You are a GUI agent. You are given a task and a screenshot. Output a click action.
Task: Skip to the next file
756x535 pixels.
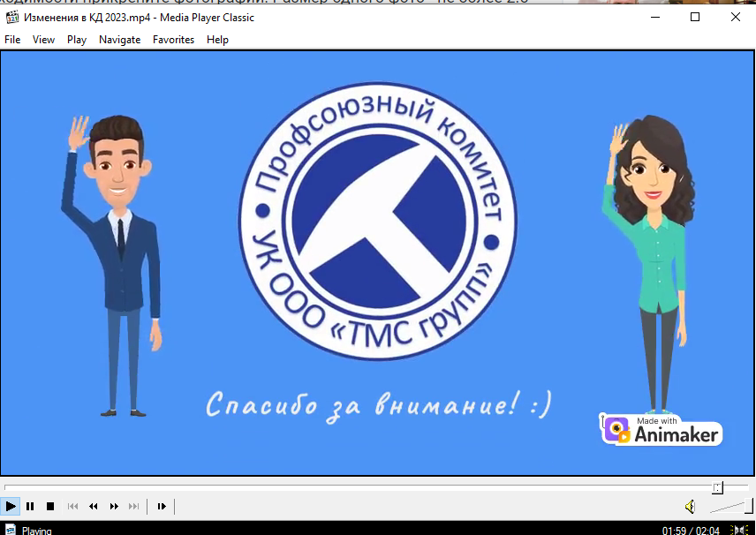[x=133, y=506]
